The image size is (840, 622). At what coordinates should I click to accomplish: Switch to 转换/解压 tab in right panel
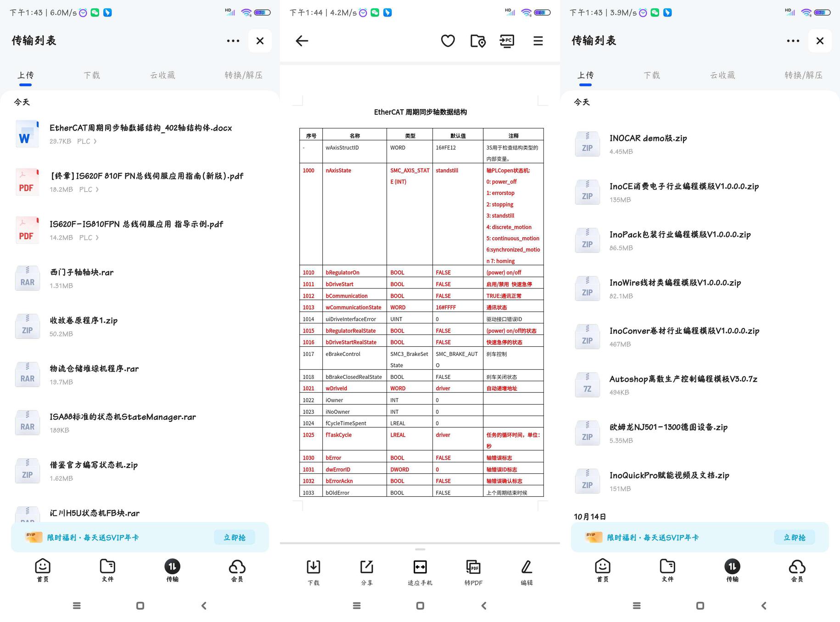click(804, 75)
